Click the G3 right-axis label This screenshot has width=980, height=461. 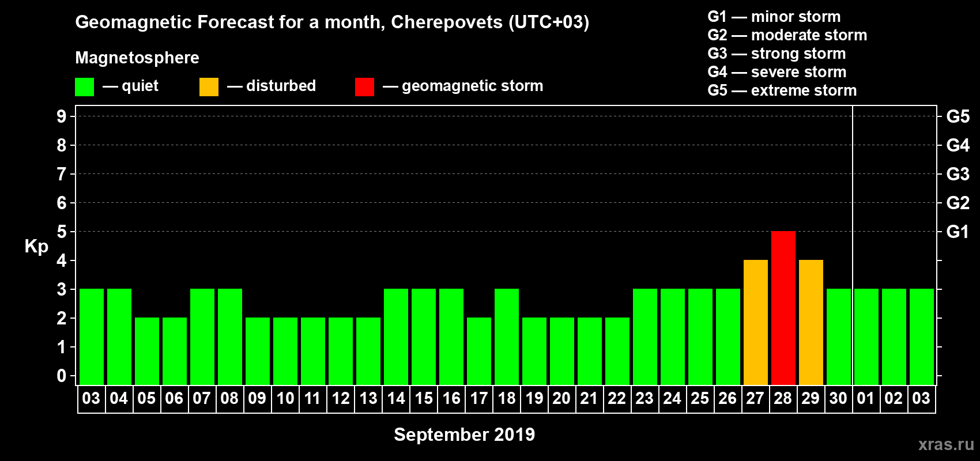[958, 174]
